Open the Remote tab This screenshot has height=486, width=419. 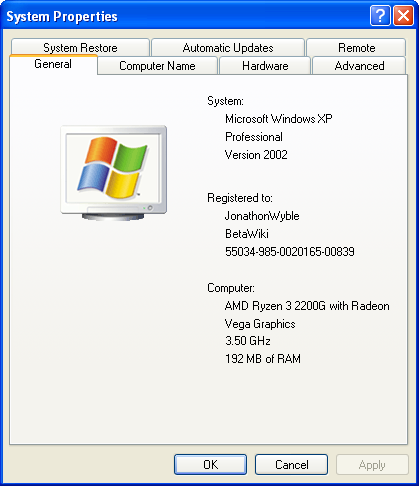click(356, 48)
